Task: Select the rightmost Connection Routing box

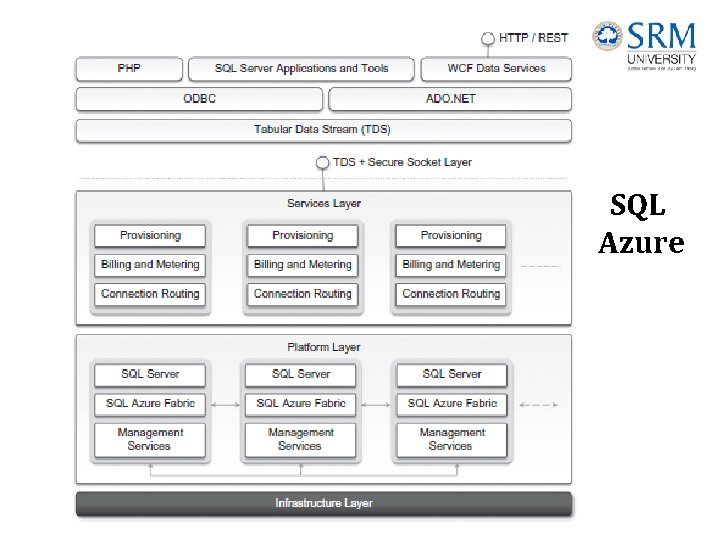Action: click(451, 294)
